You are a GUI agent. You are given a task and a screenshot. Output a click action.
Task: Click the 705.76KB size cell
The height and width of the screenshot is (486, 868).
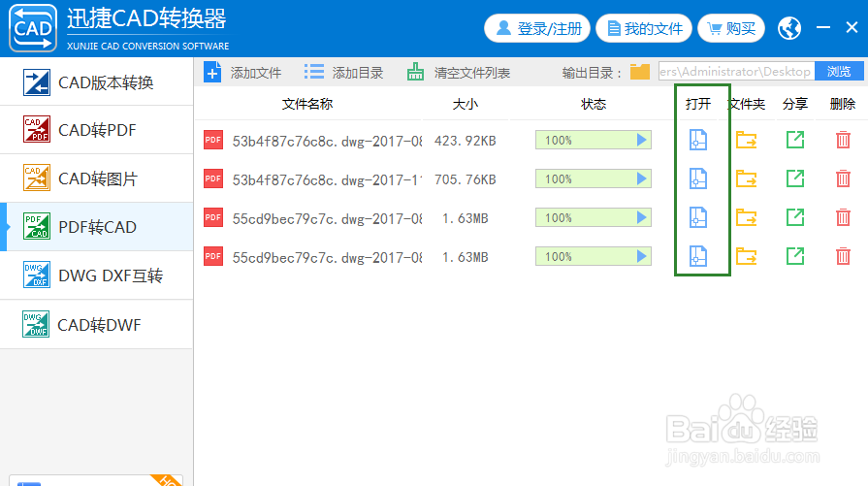click(465, 179)
